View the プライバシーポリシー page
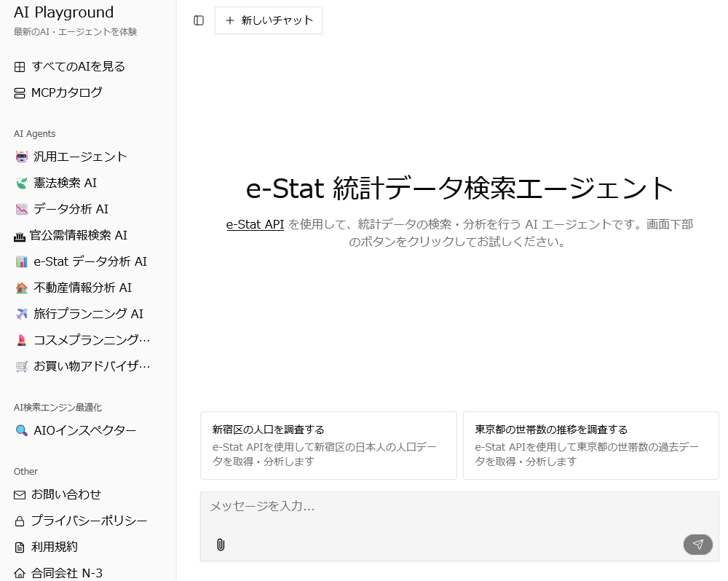This screenshot has width=728, height=581. [x=89, y=521]
